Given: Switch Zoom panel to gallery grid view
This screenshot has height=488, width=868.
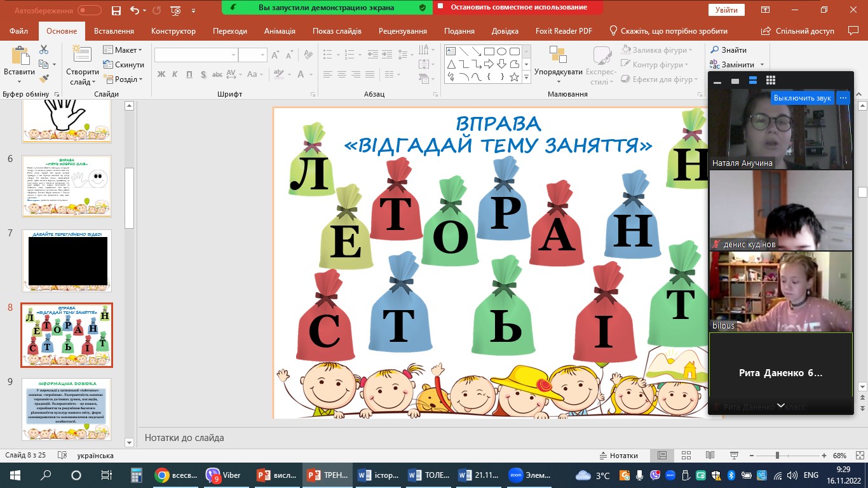Looking at the screenshot, I should (771, 81).
